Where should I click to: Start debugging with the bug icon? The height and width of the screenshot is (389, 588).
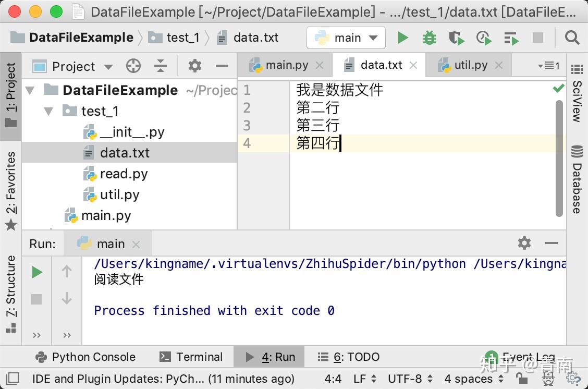429,38
